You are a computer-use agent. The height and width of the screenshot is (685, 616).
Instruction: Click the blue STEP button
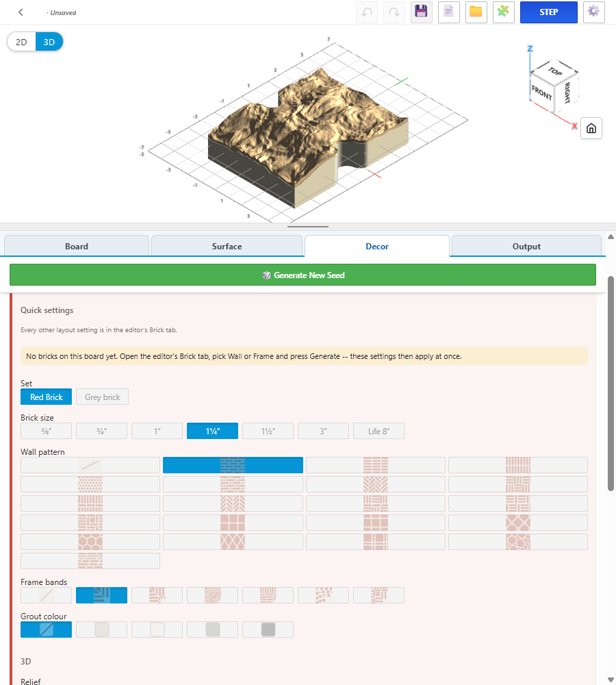[549, 12]
